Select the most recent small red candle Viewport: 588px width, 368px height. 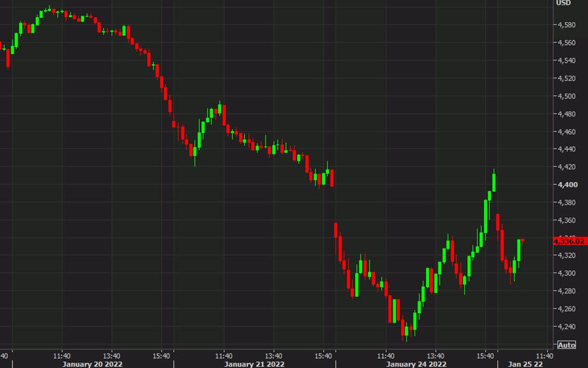[523, 239]
